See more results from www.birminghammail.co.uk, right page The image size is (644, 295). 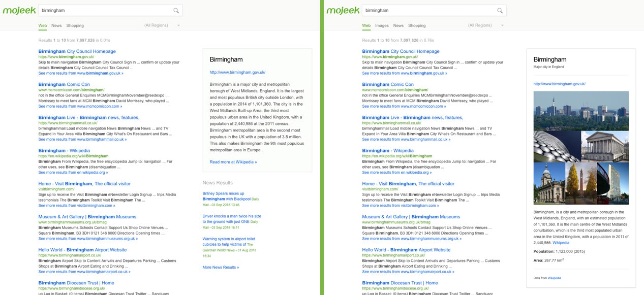click(406, 139)
